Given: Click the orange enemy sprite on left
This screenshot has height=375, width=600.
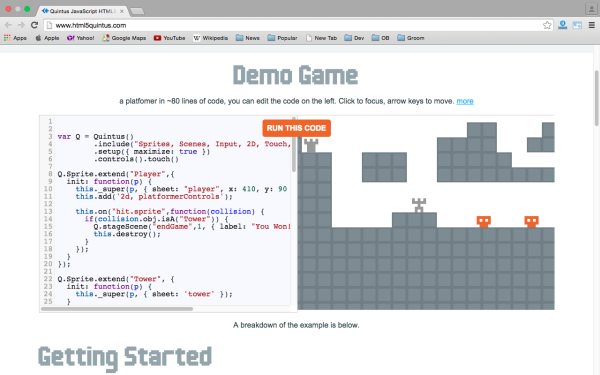Looking at the screenshot, I should click(x=484, y=221).
